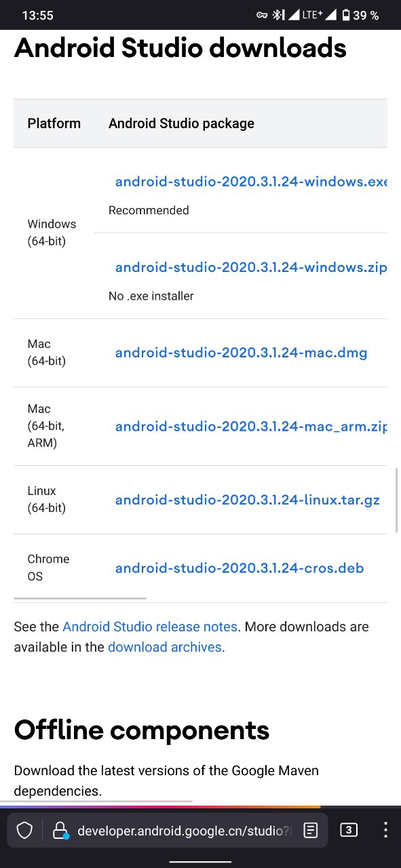Tap the battery indicator icon
The image size is (401, 868).
click(x=346, y=15)
